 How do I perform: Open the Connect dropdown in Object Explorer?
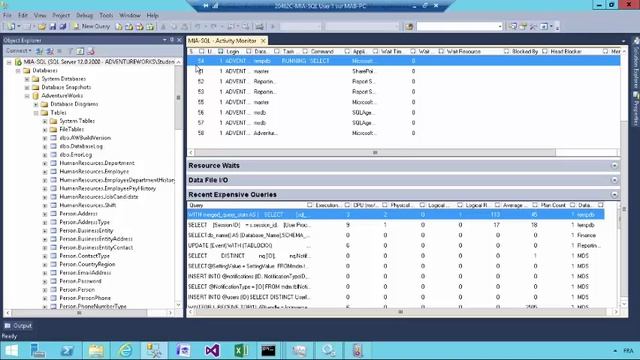[x=18, y=51]
